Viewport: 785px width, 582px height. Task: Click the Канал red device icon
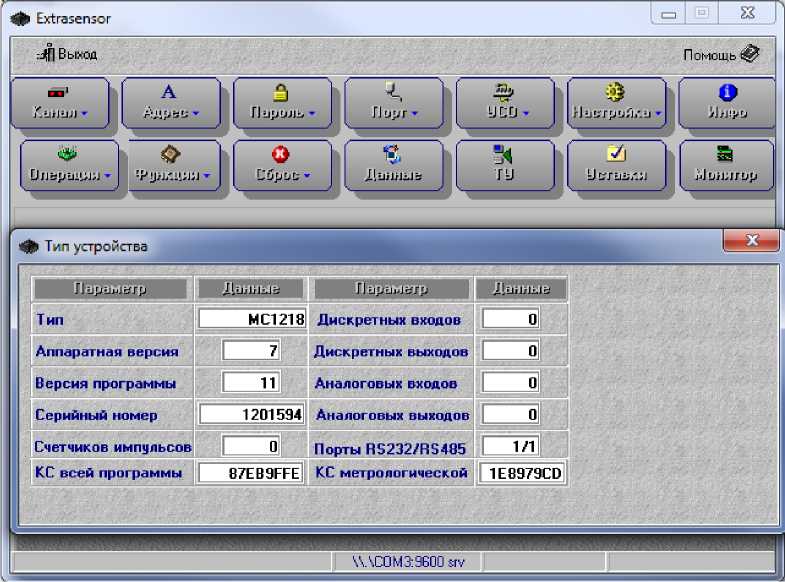pos(58,92)
